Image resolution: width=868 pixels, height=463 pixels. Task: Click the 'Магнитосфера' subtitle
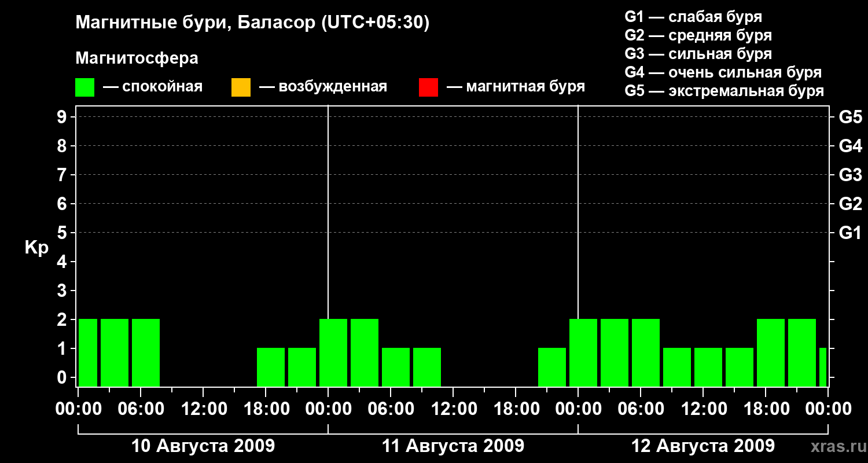tap(137, 58)
